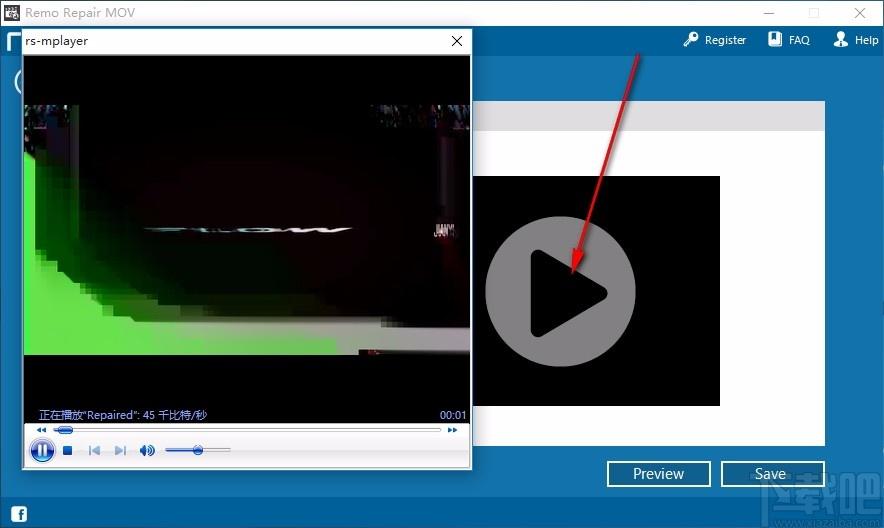Click the Remo Repair MOV app icon
Viewport: 884px width, 528px height.
pos(11,12)
